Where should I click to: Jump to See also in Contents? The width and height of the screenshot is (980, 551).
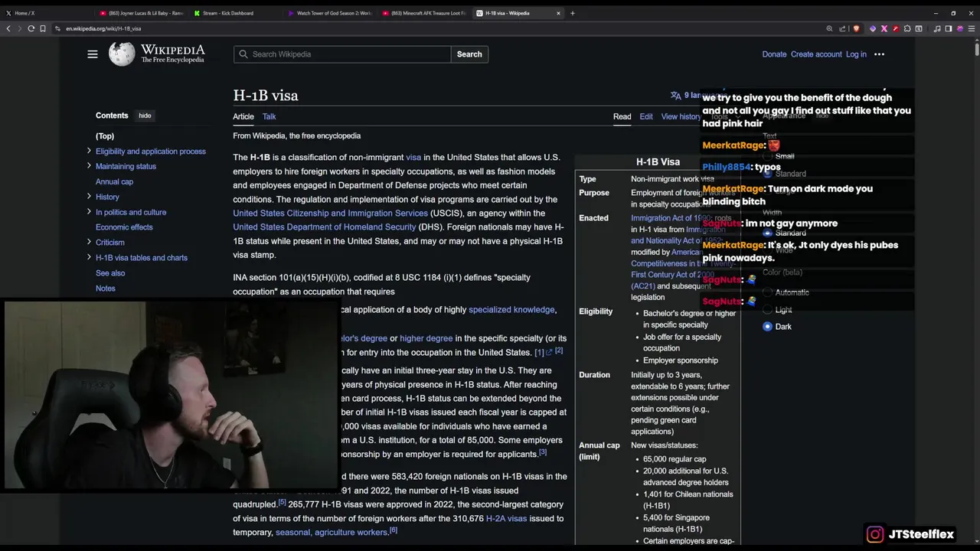coord(110,272)
